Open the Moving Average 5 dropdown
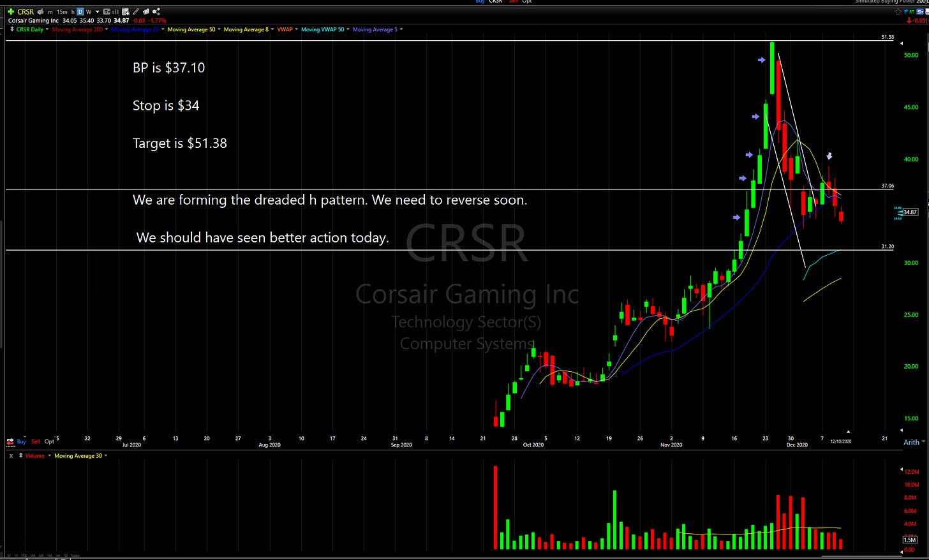This screenshot has height=560, width=929. pyautogui.click(x=401, y=29)
